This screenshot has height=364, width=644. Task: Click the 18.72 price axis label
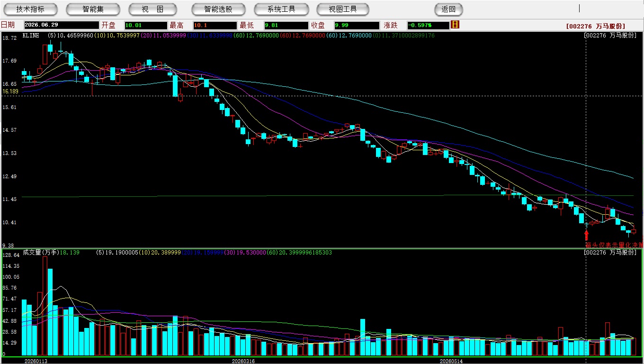[9, 37]
